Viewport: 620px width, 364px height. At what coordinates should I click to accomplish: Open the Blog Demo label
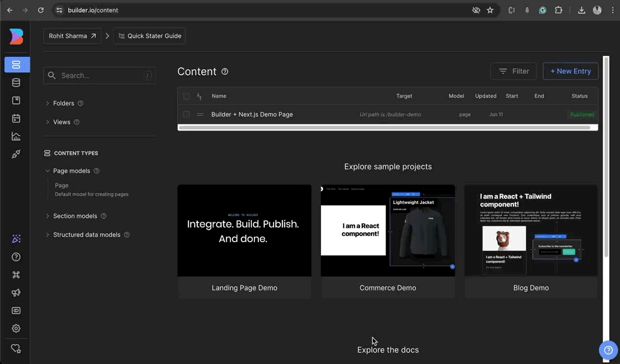[531, 288]
